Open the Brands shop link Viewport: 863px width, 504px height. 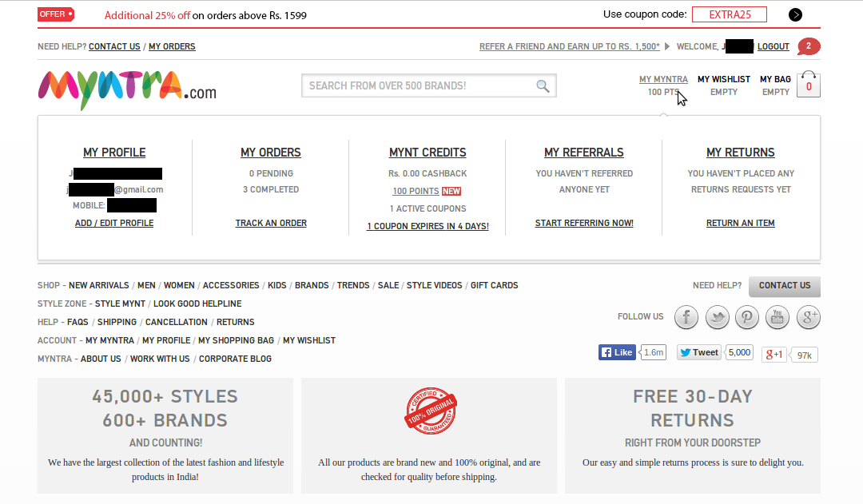[312, 286]
